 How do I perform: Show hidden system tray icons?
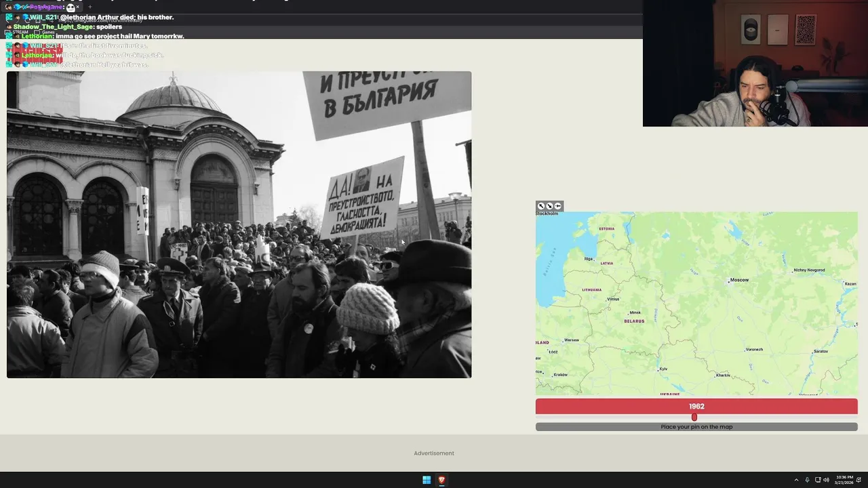[796, 480]
